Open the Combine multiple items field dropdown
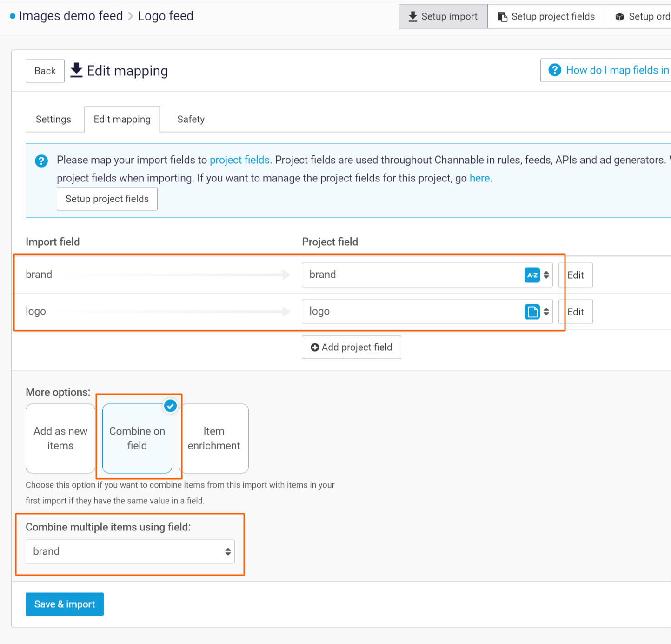Viewport: 671px width, 644px height. point(130,551)
